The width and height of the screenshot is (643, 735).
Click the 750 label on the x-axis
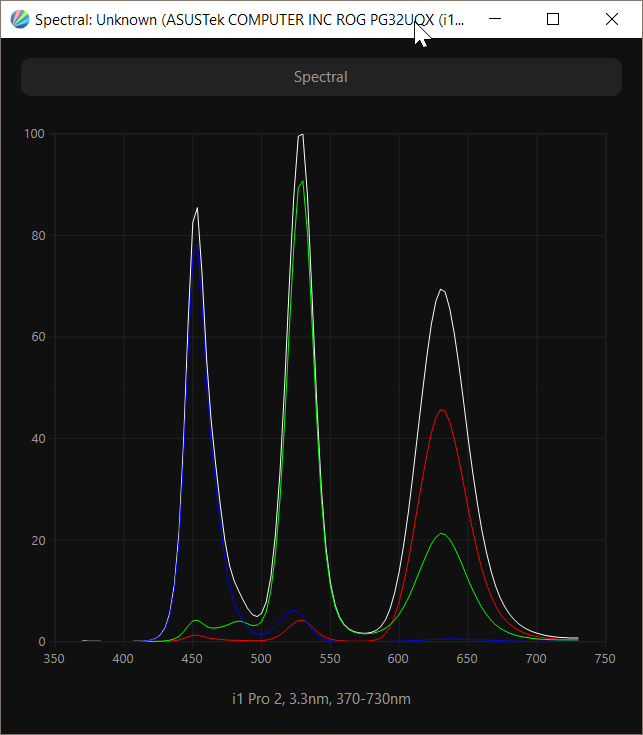pyautogui.click(x=606, y=659)
